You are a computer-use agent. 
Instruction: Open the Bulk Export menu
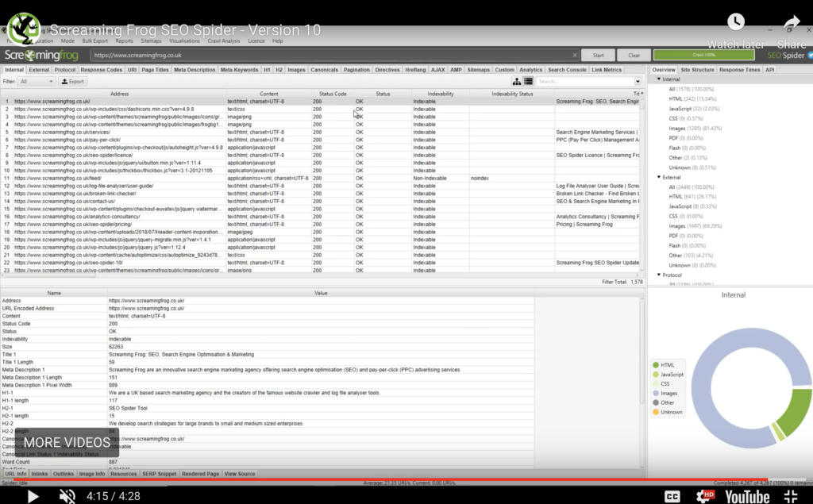coord(95,41)
